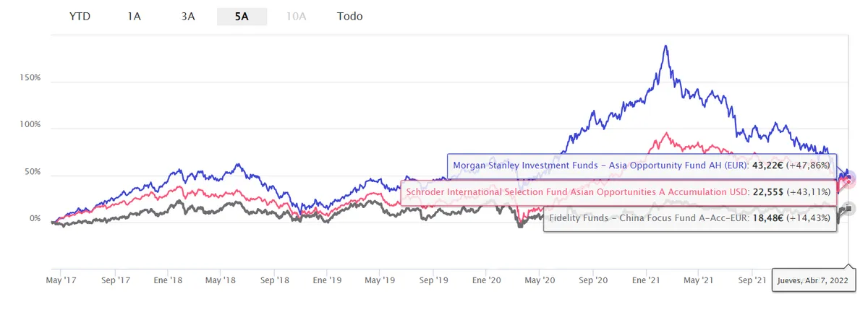Show full history with Todo
The width and height of the screenshot is (868, 315).
point(350,16)
